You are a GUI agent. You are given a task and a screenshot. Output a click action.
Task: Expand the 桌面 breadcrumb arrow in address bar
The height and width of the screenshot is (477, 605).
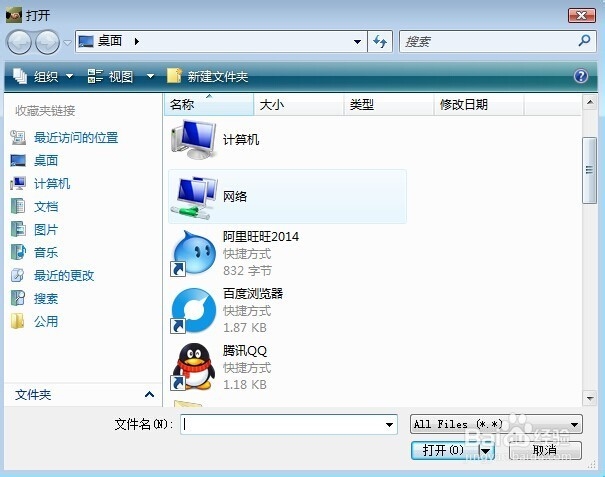(136, 41)
